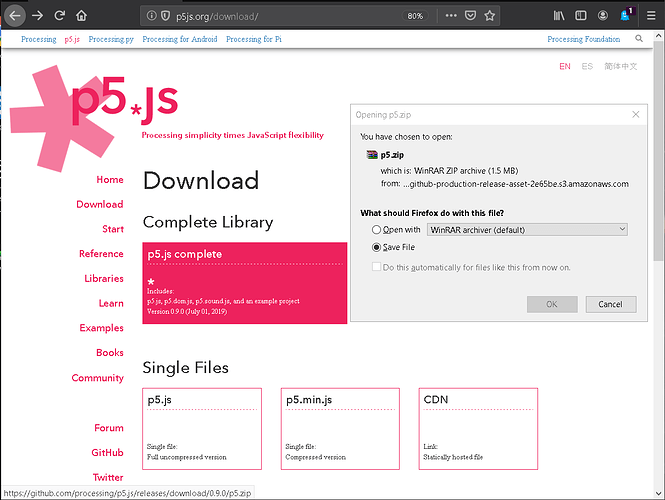This screenshot has height=500, width=665.
Task: Download the p5.js complete library card
Action: pos(245,283)
